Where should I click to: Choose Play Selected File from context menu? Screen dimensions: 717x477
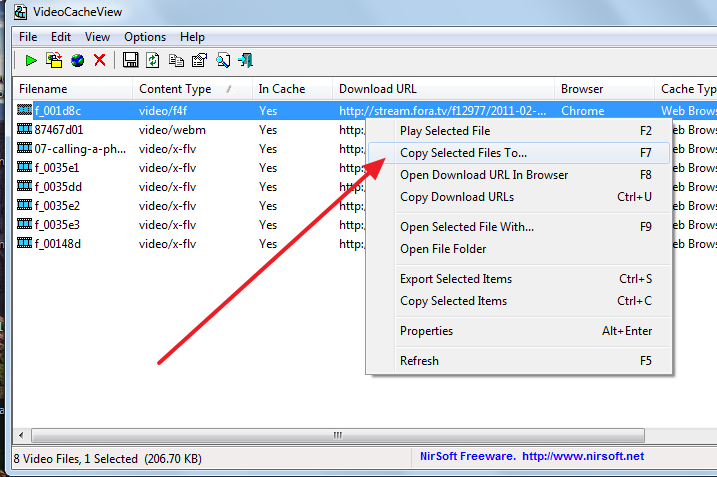tap(519, 131)
